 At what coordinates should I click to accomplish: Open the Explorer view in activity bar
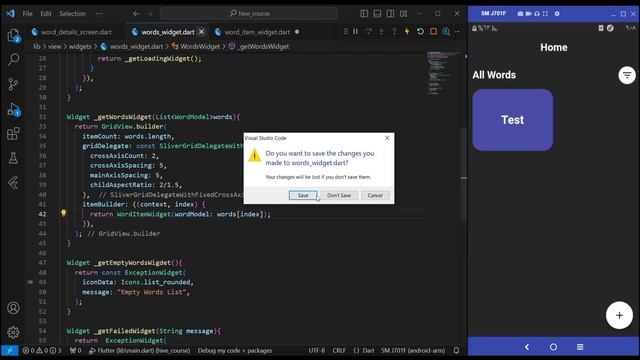(x=13, y=36)
